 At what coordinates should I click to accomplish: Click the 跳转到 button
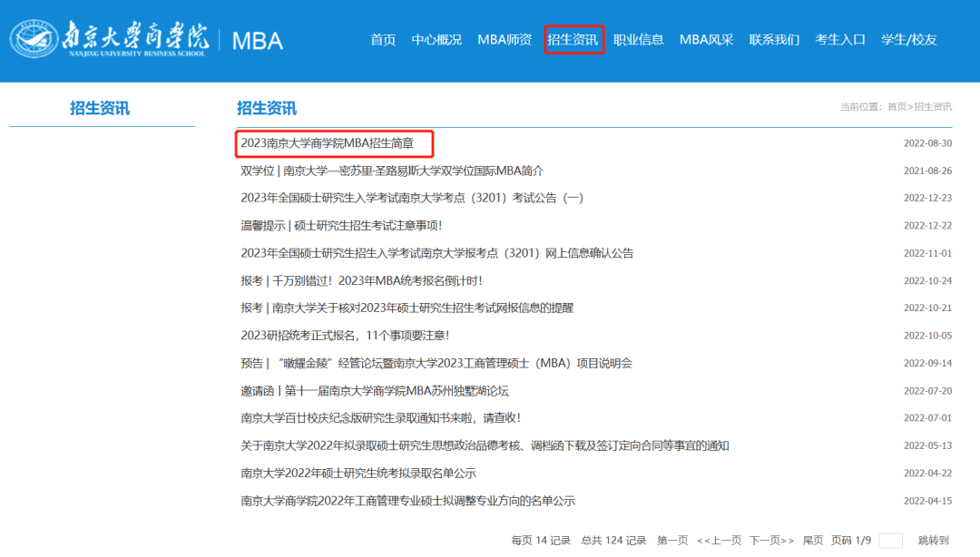pos(933,540)
